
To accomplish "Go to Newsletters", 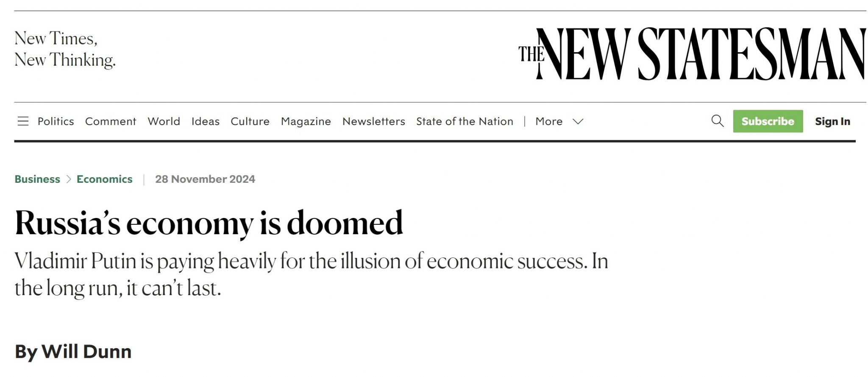I will 374,121.
